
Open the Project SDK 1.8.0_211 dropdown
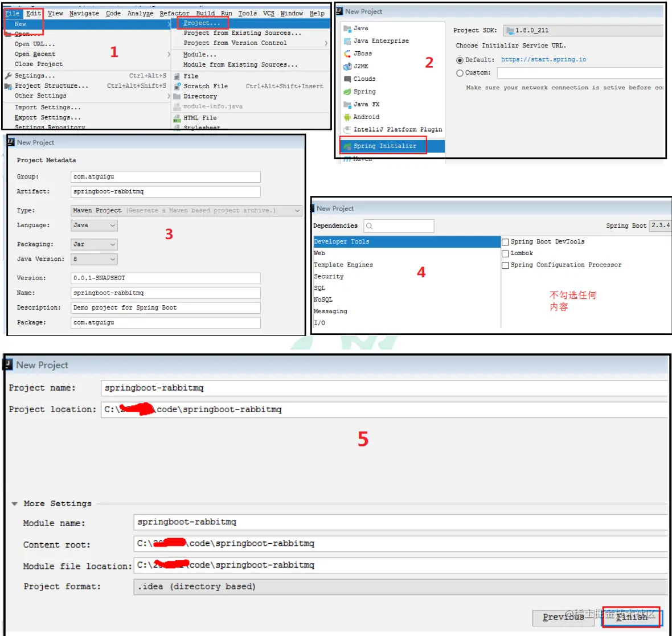(x=583, y=30)
